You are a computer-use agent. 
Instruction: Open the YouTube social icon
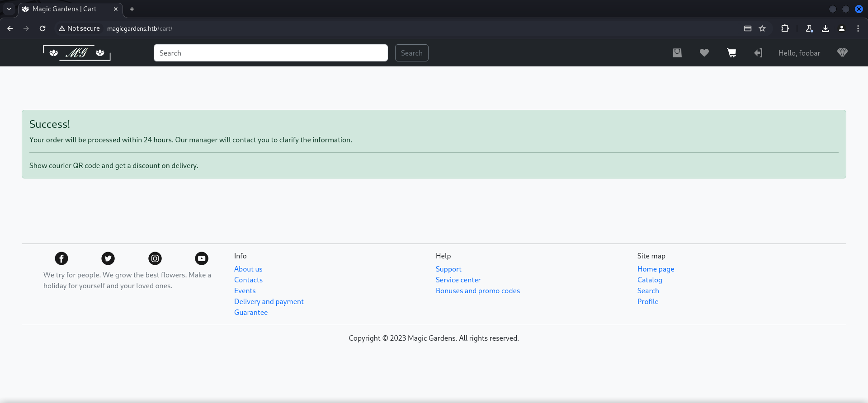point(202,258)
